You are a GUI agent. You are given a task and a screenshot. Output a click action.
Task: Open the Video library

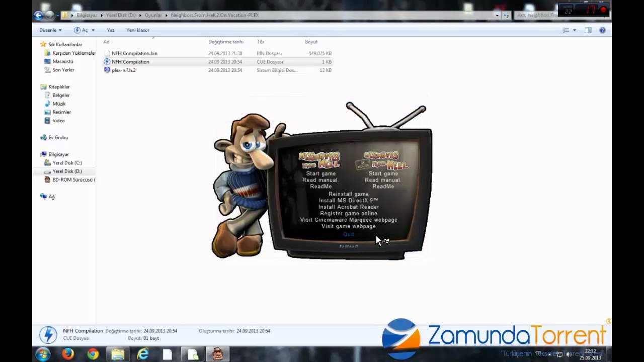point(58,121)
